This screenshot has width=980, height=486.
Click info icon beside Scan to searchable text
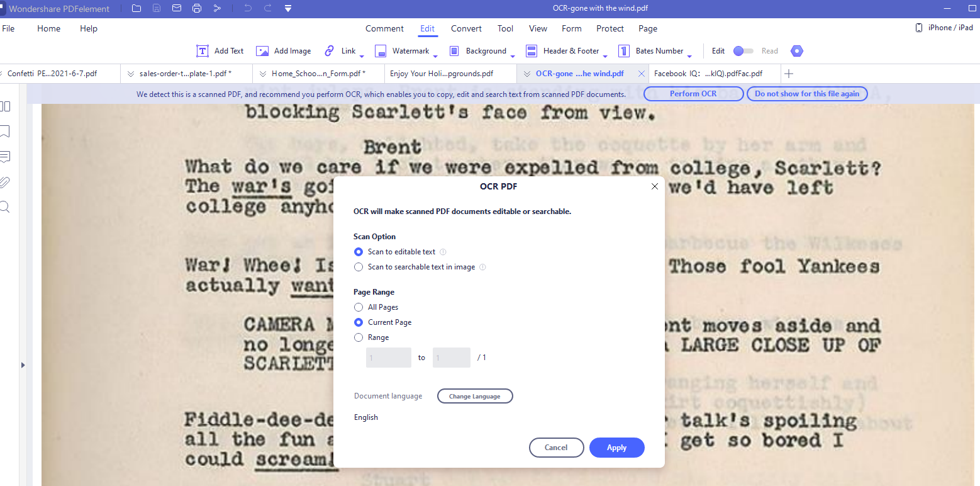482,267
